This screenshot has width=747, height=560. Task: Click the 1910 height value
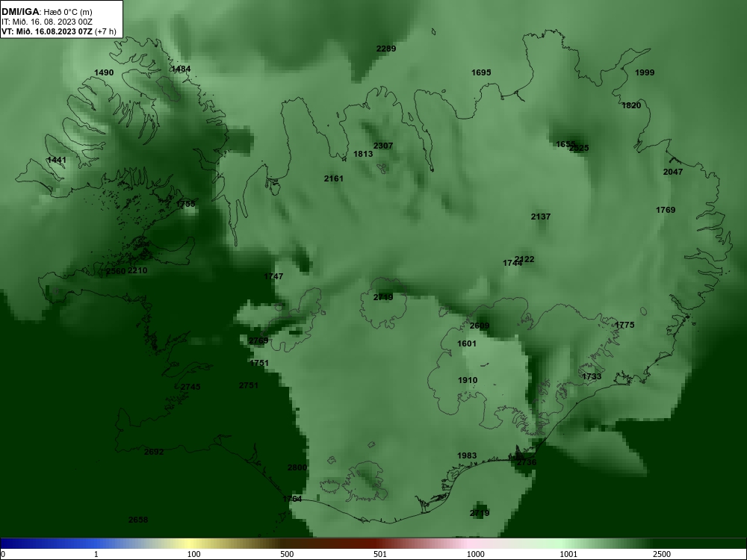(x=468, y=380)
